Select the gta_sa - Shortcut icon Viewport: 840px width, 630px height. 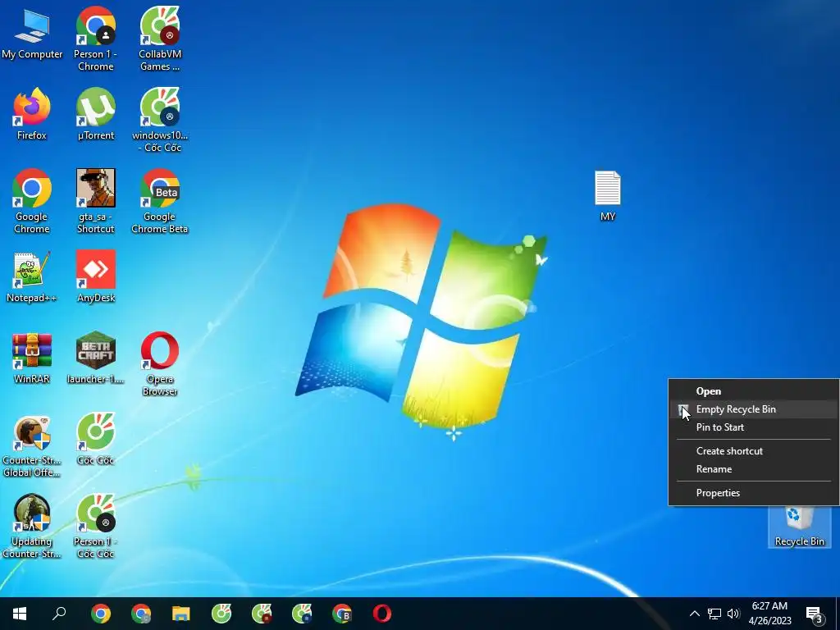95,202
